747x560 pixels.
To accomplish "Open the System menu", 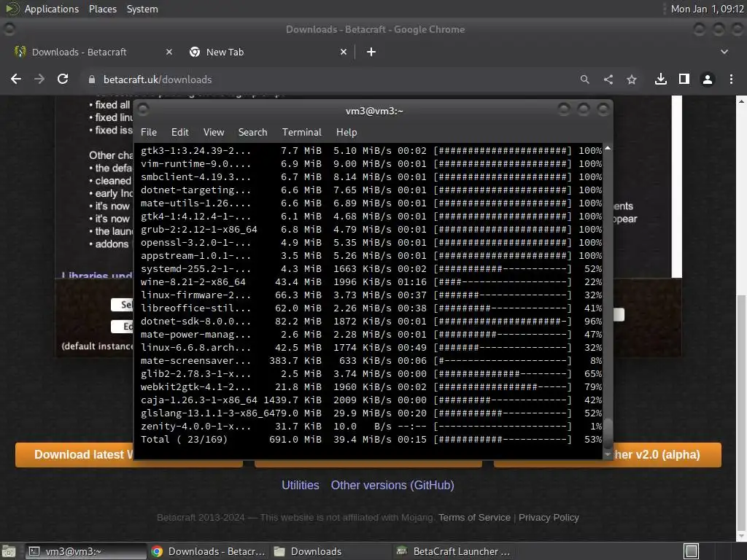I will 142,9.
